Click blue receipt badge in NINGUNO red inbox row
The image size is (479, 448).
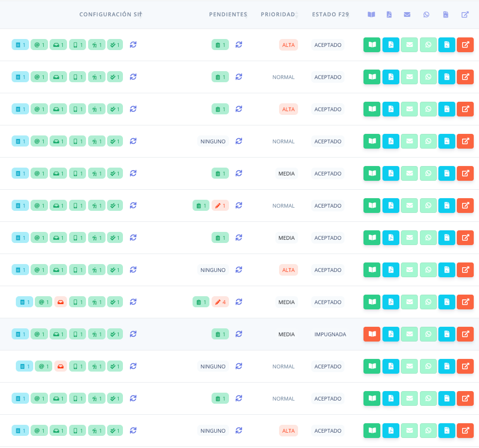point(24,366)
